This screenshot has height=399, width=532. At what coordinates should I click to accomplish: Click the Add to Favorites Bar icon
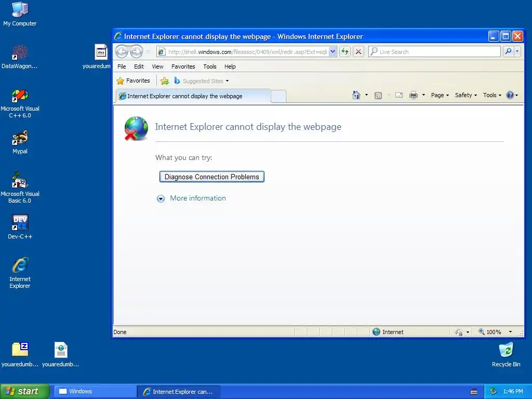point(165,81)
